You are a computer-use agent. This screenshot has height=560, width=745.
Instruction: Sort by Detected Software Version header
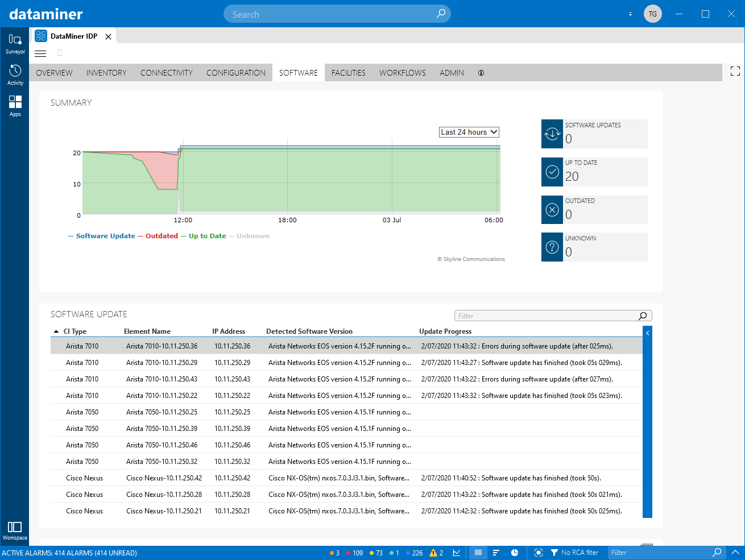pyautogui.click(x=309, y=331)
